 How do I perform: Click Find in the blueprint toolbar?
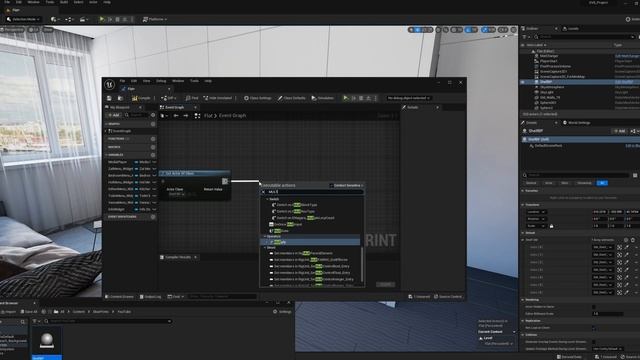[x=192, y=98]
